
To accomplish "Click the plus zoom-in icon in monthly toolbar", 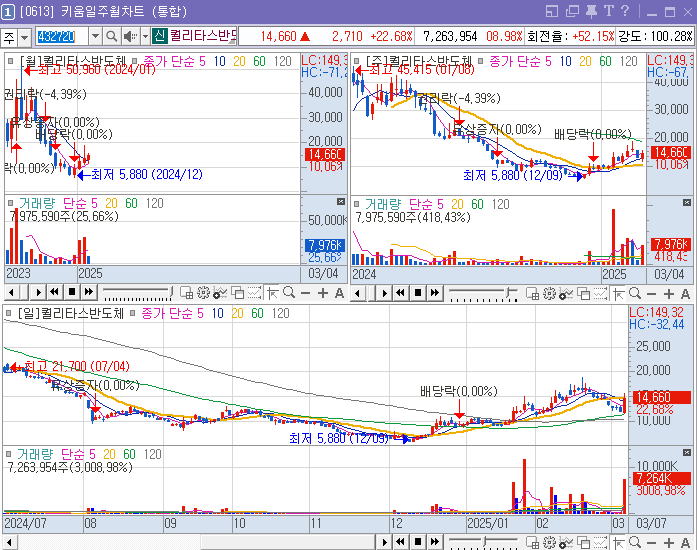I will click(323, 293).
